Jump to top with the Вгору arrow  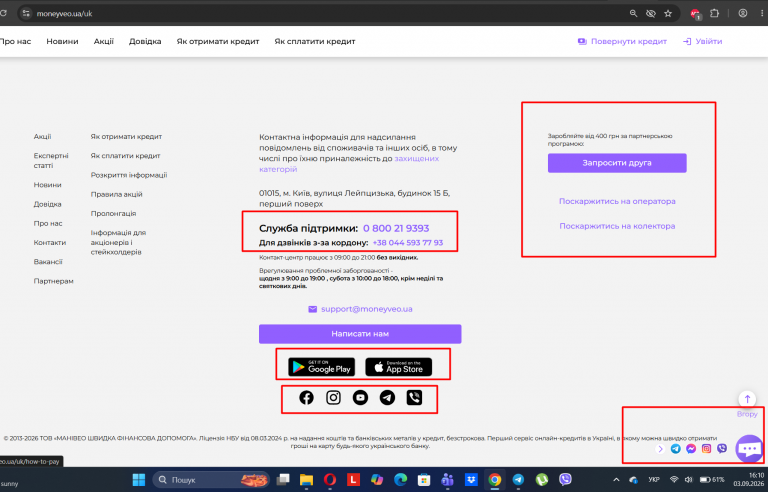coord(747,399)
